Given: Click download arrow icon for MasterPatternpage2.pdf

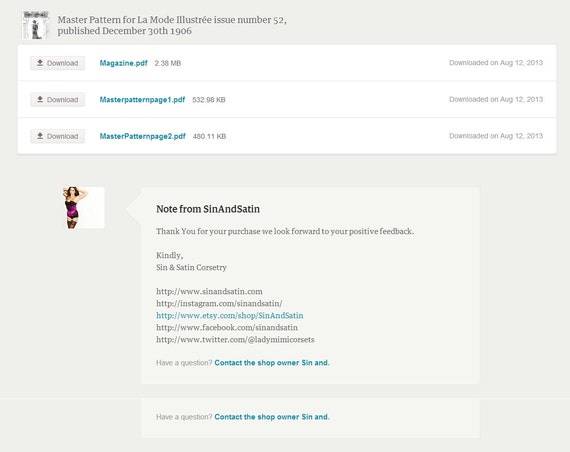Looking at the screenshot, I should (x=40, y=136).
